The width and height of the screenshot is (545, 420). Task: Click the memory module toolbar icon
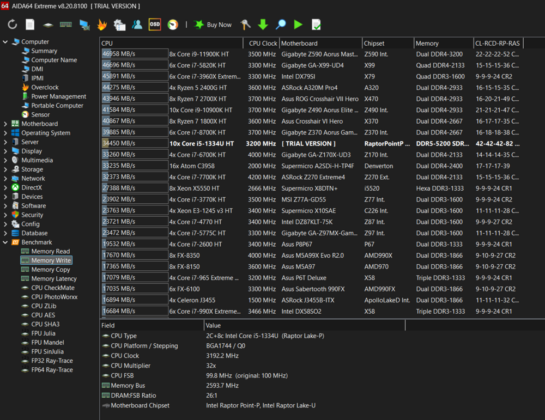click(66, 24)
